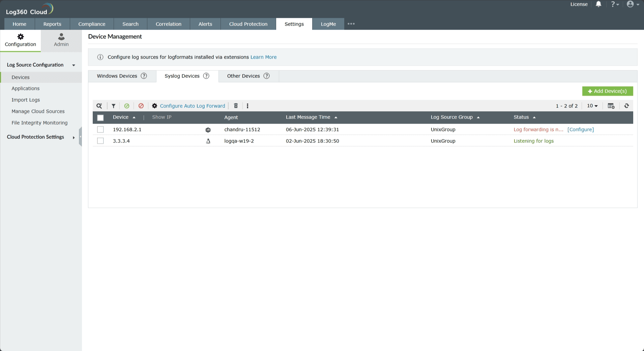Click Configure Auto Log Forward link
This screenshot has height=351, width=644.
193,106
